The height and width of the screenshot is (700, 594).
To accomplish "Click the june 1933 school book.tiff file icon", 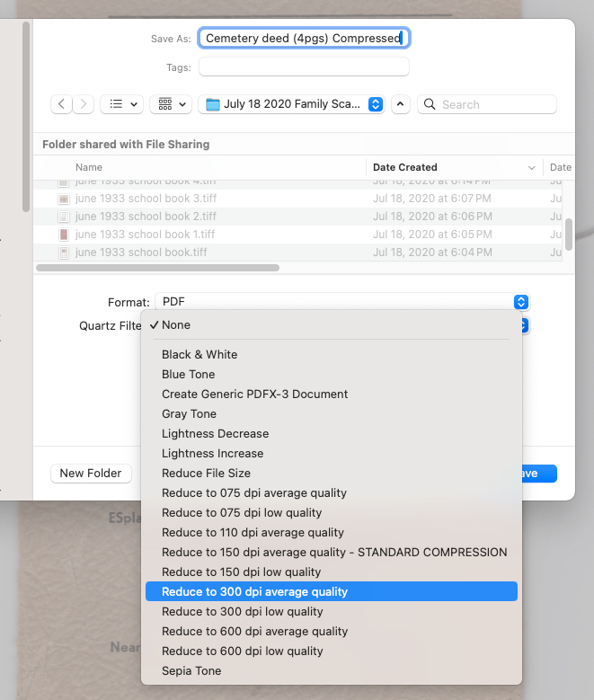I will coord(64,253).
